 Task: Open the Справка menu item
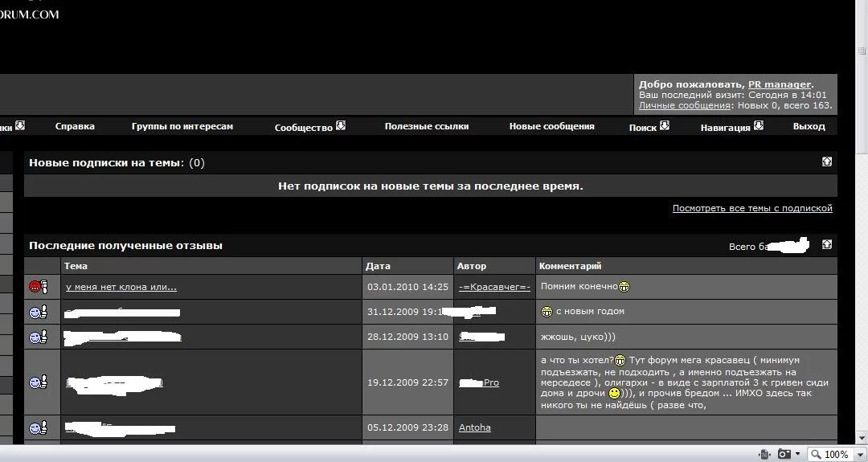point(75,126)
